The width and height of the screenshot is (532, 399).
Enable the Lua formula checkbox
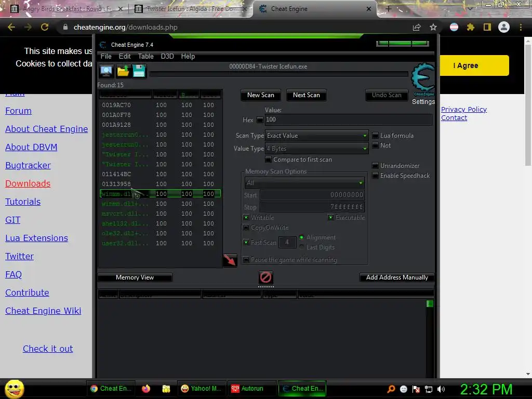(x=375, y=136)
